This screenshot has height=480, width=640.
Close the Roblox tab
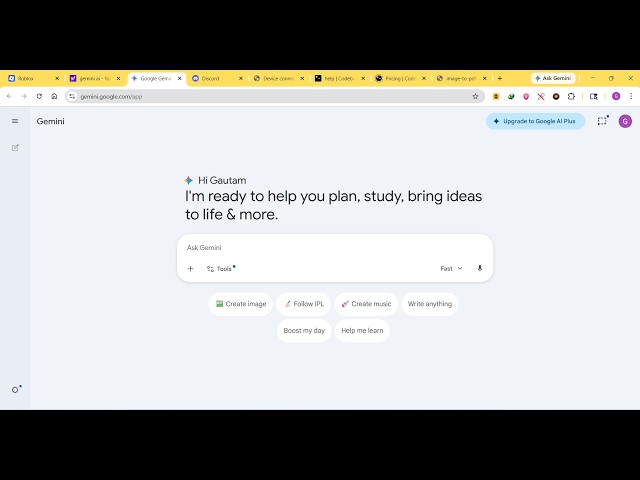click(57, 78)
